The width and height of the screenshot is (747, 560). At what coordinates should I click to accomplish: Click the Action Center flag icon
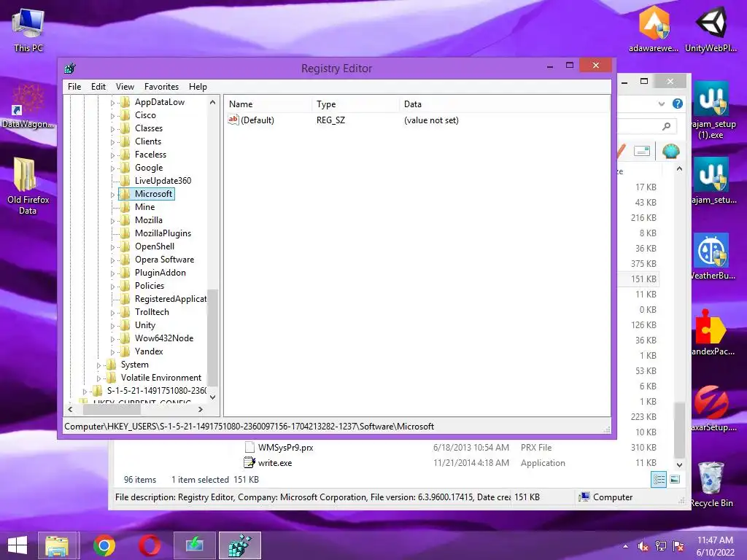click(x=678, y=546)
